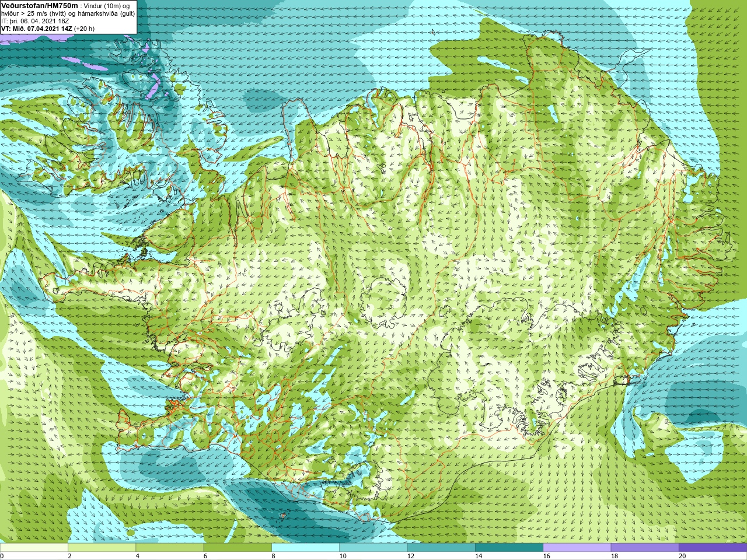Click the legend scale label '8'
747x560 pixels.
[x=273, y=556]
